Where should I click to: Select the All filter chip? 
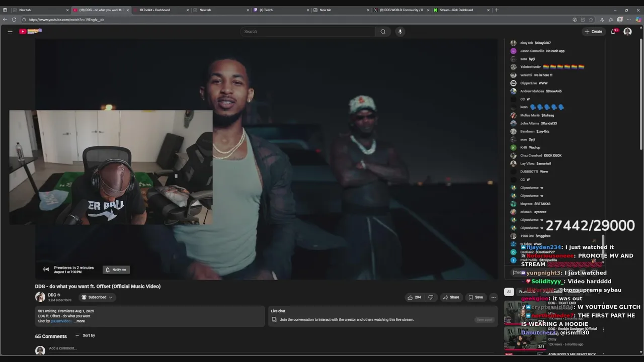pos(509,292)
